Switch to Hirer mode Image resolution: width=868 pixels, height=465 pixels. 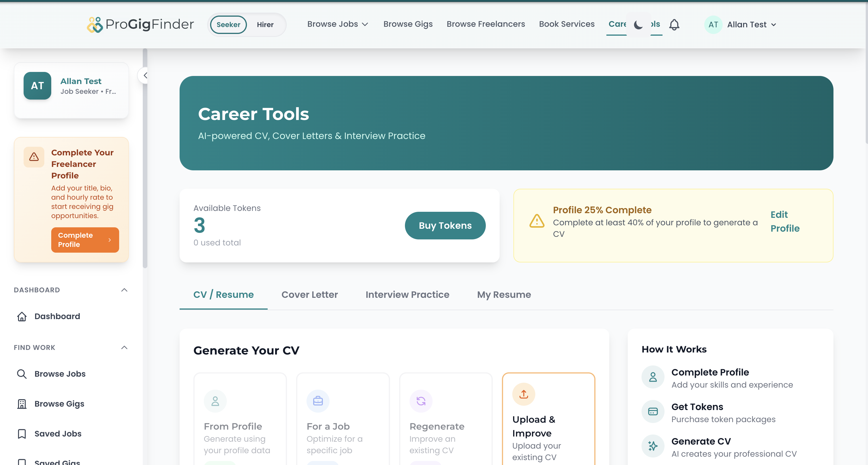[x=265, y=24]
